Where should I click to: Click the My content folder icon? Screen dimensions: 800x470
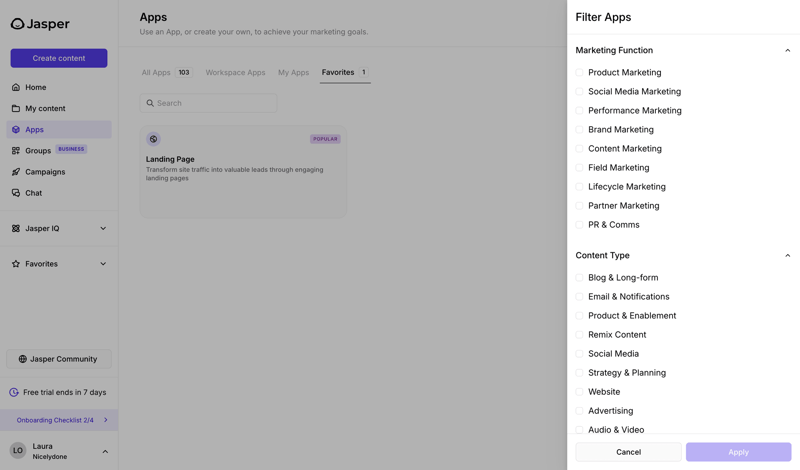coord(16,108)
